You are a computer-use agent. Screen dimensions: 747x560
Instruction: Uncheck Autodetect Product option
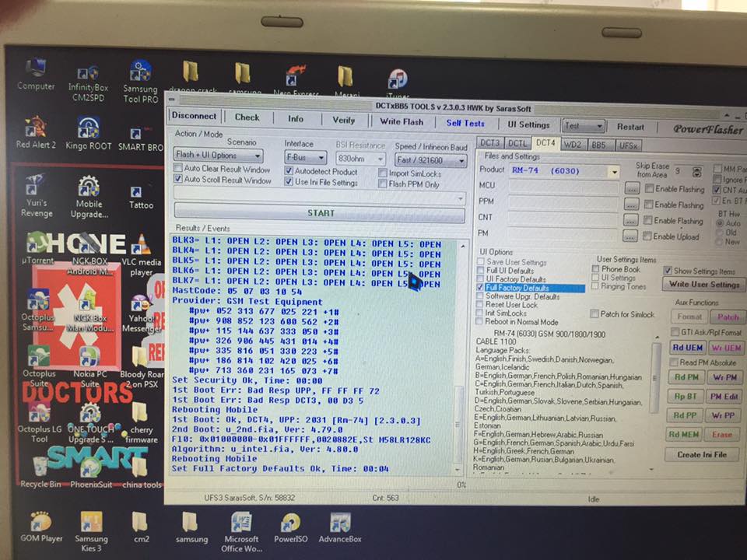(289, 170)
